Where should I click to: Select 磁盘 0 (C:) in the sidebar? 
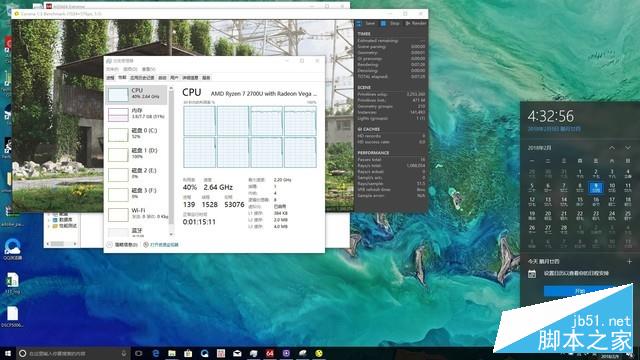pos(137,134)
